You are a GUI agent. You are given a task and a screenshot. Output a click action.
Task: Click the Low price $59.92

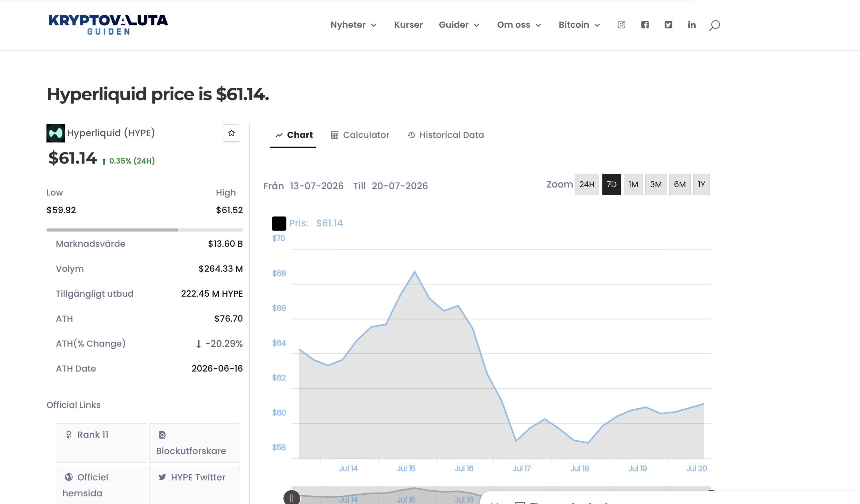(61, 210)
